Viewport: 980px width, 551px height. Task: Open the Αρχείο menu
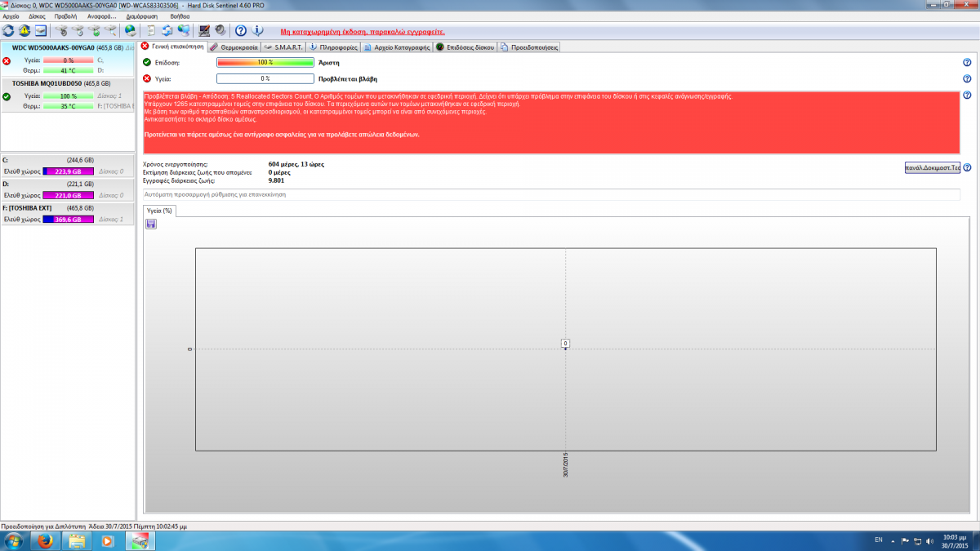point(11,16)
